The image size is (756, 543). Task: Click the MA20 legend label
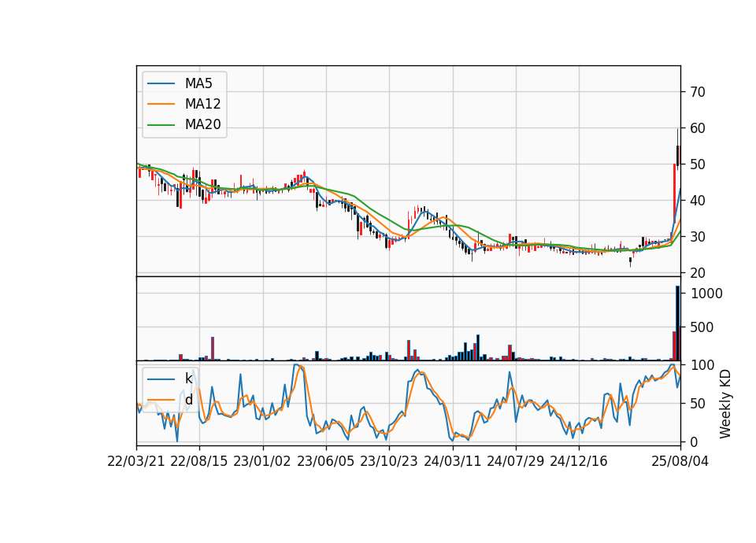tap(202, 125)
